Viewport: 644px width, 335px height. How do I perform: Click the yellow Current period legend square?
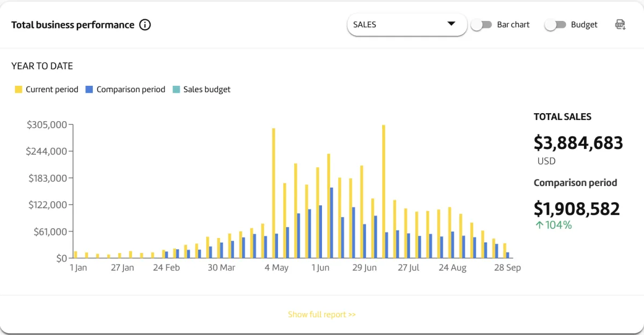click(x=19, y=90)
